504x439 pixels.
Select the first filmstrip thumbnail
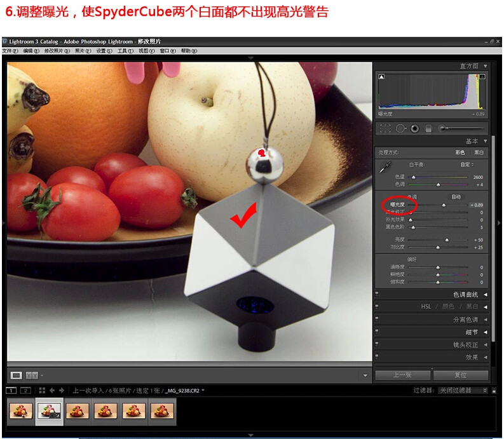(21, 411)
